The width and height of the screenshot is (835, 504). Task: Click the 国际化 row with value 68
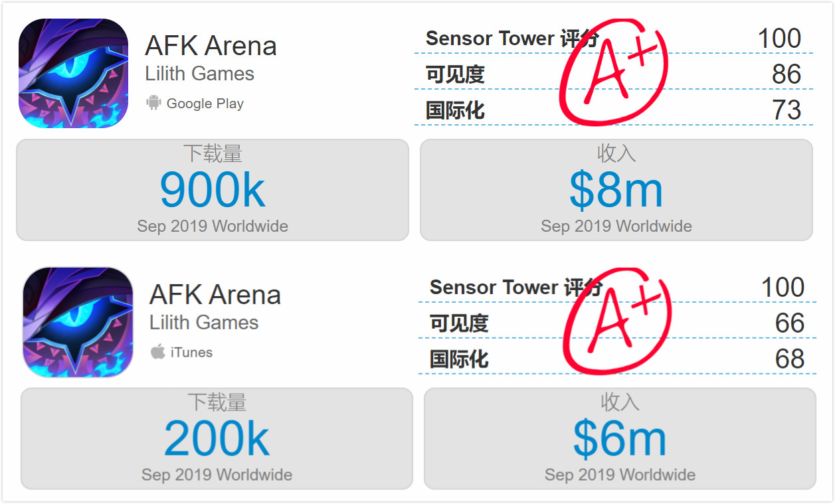click(618, 359)
